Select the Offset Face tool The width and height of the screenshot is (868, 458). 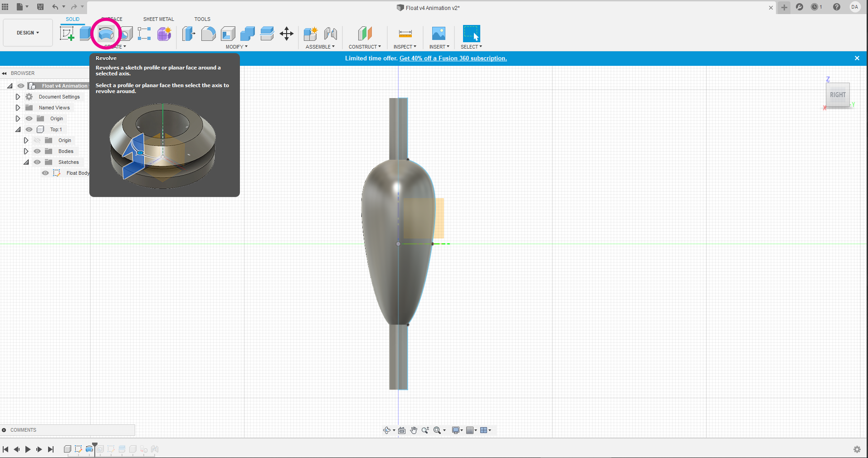(x=267, y=34)
